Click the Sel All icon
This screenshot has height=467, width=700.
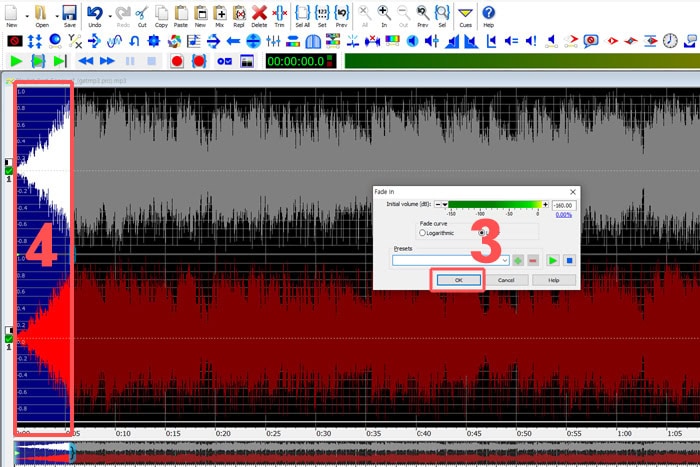(x=302, y=16)
